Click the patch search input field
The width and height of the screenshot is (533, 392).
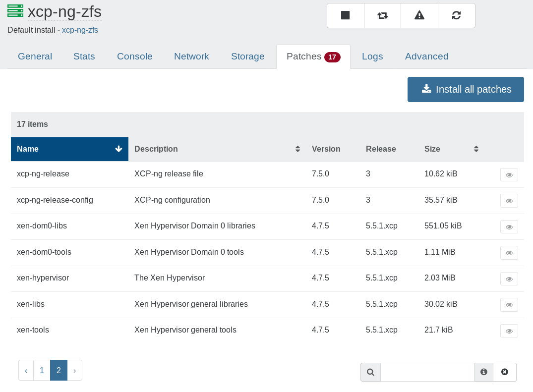point(427,372)
